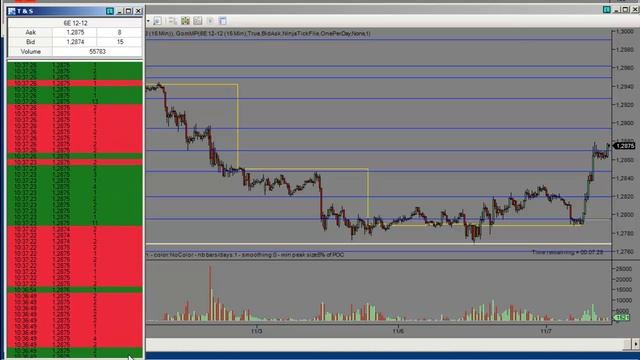Click the 11/3 date label
This screenshot has width=640, height=360.
click(256, 331)
